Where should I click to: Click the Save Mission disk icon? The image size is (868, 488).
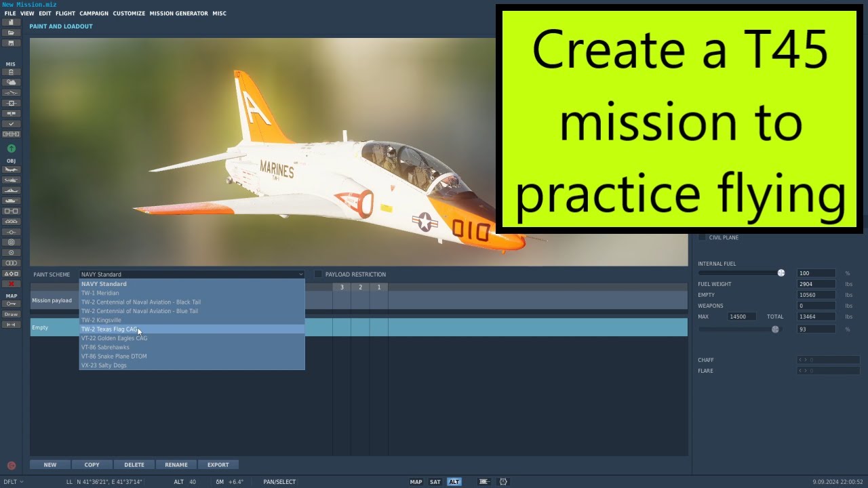tap(11, 43)
